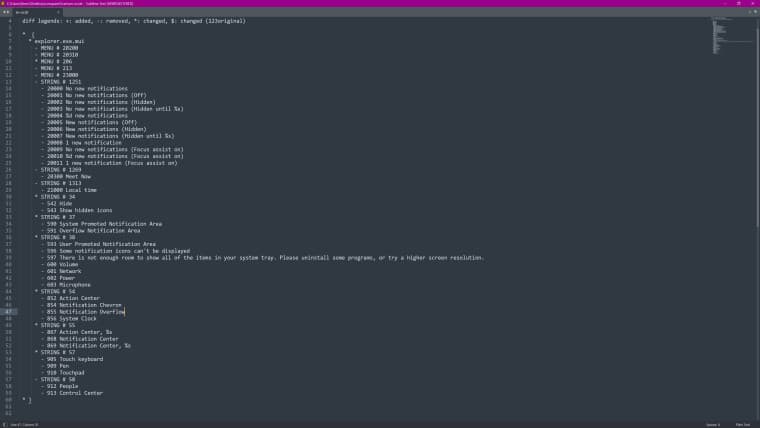Click the line '910 Touchpad'

[x=63, y=374]
